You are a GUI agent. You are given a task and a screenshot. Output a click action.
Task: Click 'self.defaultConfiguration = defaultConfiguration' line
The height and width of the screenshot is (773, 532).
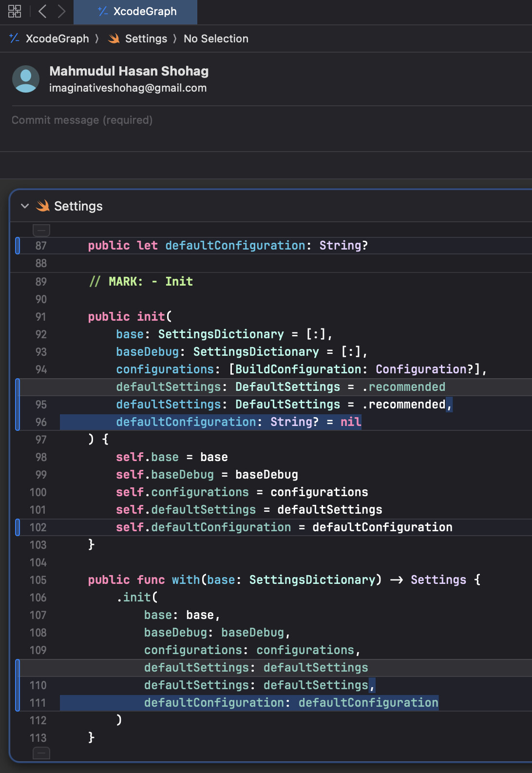[284, 527]
